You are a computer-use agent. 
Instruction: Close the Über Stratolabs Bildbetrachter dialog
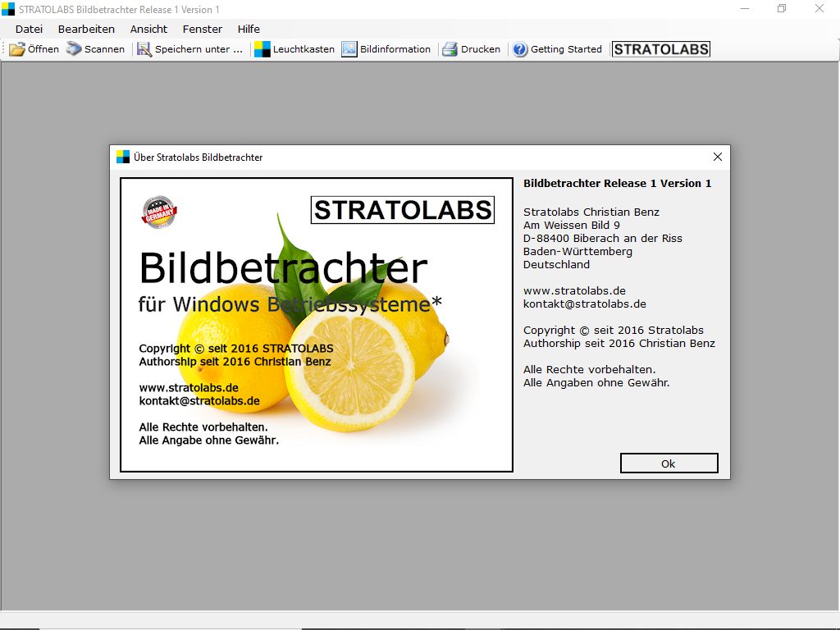718,157
